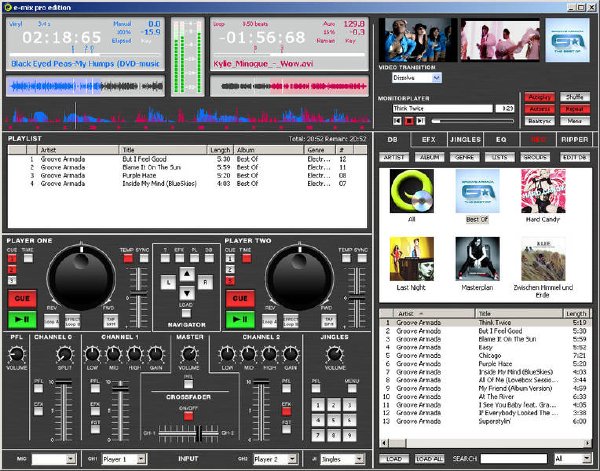Click the Navigator R button

(x=205, y=282)
